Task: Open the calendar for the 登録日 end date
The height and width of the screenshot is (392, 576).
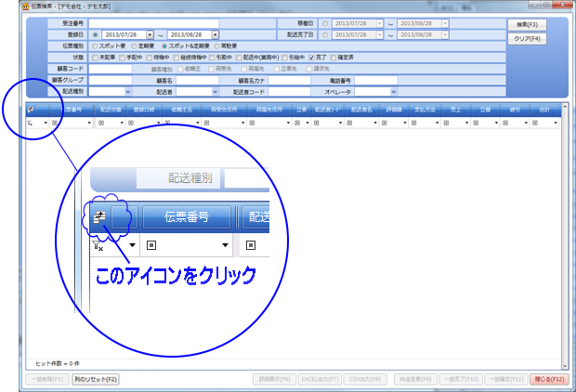Action: click(x=216, y=34)
